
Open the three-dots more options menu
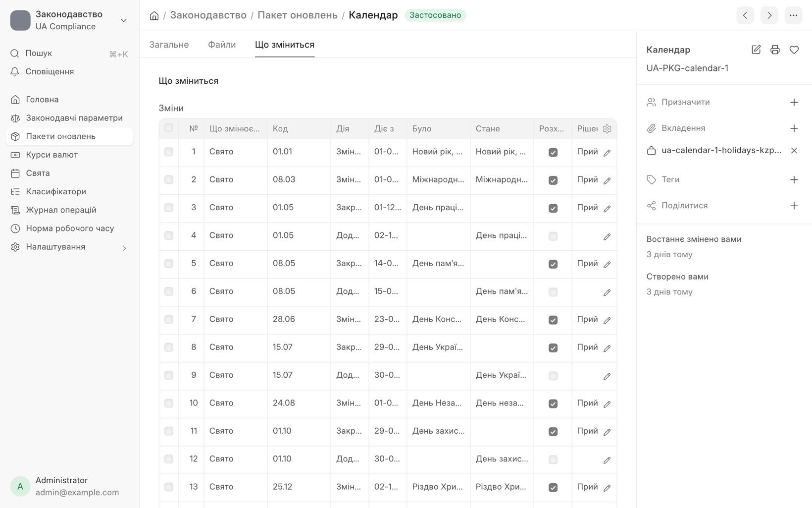pyautogui.click(x=793, y=15)
